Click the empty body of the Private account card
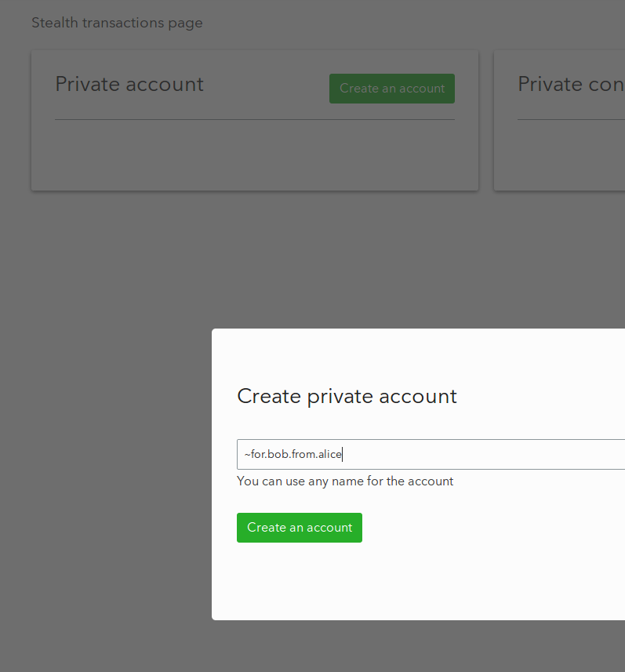625x672 pixels. tap(255, 154)
